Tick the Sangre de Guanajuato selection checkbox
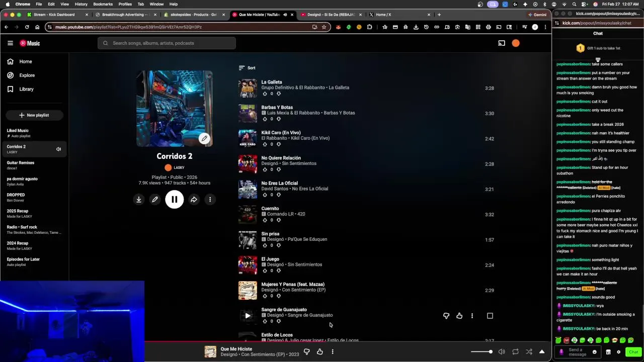The width and height of the screenshot is (644, 362). click(490, 316)
